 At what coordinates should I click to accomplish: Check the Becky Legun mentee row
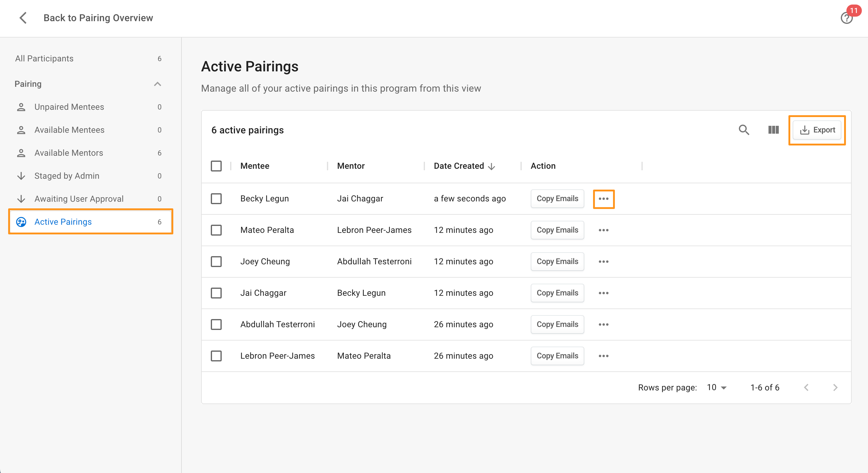(x=216, y=199)
